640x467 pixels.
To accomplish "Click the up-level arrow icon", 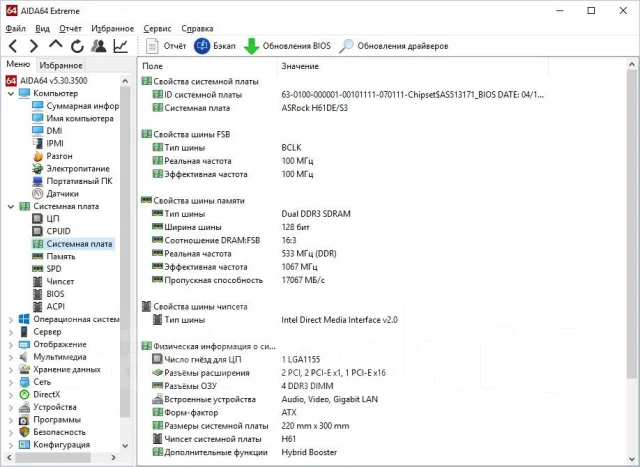I will click(56, 44).
